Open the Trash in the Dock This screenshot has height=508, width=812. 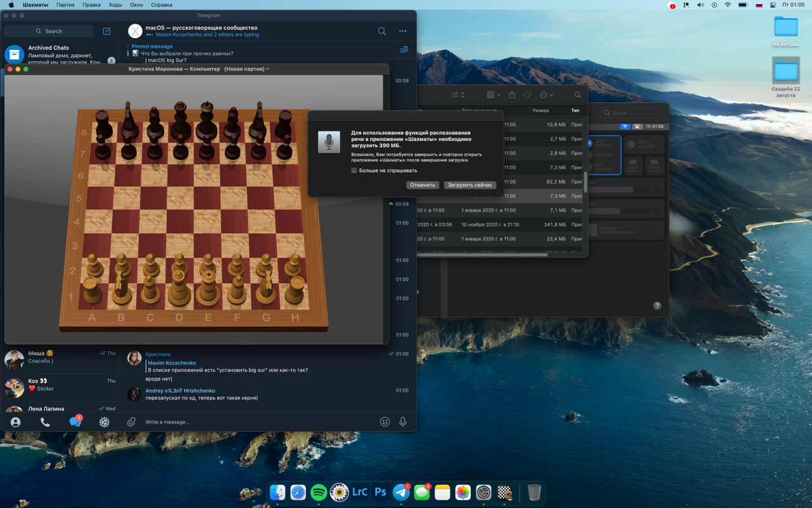[534, 492]
